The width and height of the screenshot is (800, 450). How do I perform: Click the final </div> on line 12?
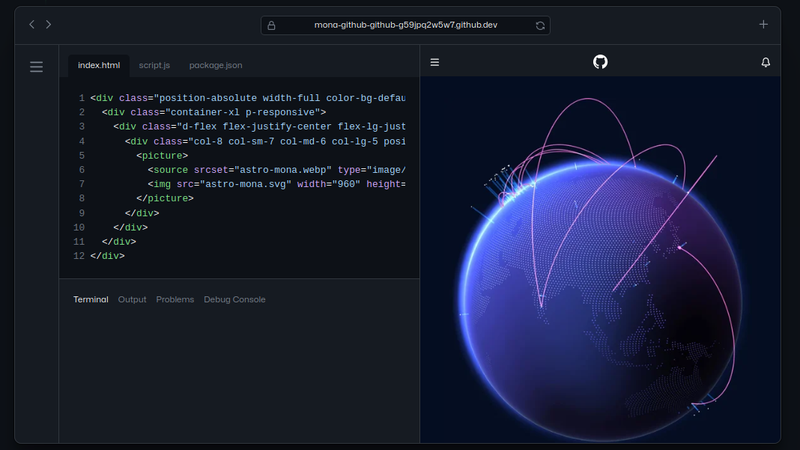click(107, 256)
